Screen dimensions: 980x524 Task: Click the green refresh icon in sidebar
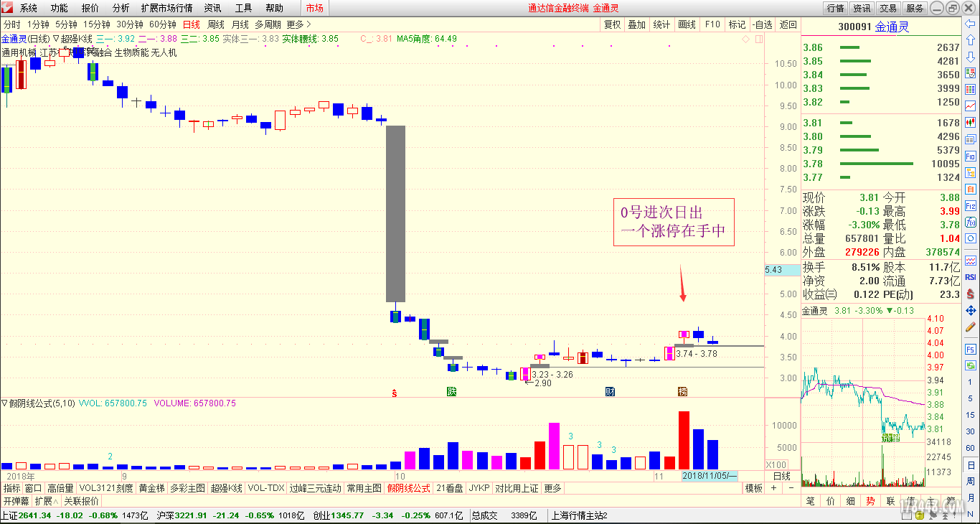[971, 365]
